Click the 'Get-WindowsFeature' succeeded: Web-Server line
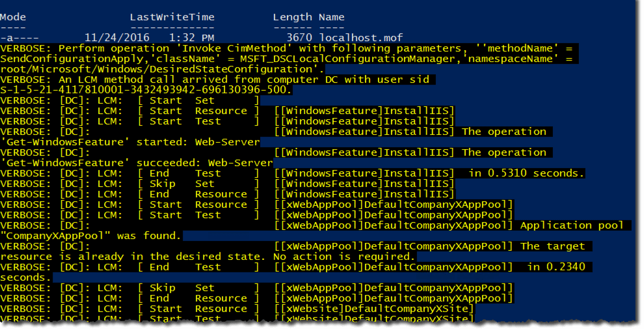 [137, 163]
